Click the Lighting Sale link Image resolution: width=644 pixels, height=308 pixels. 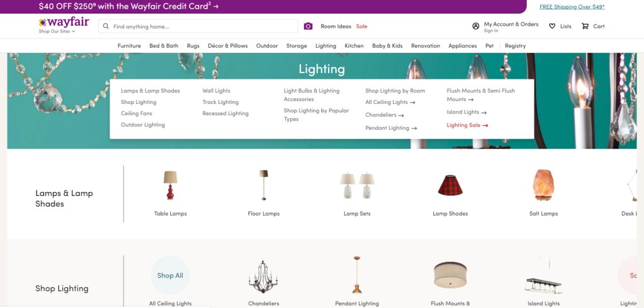pos(467,125)
